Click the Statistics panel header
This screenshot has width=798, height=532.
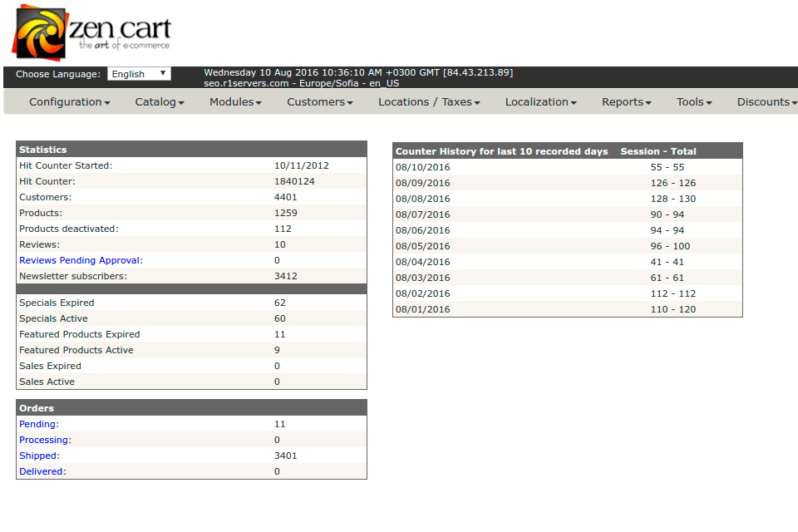click(x=191, y=150)
